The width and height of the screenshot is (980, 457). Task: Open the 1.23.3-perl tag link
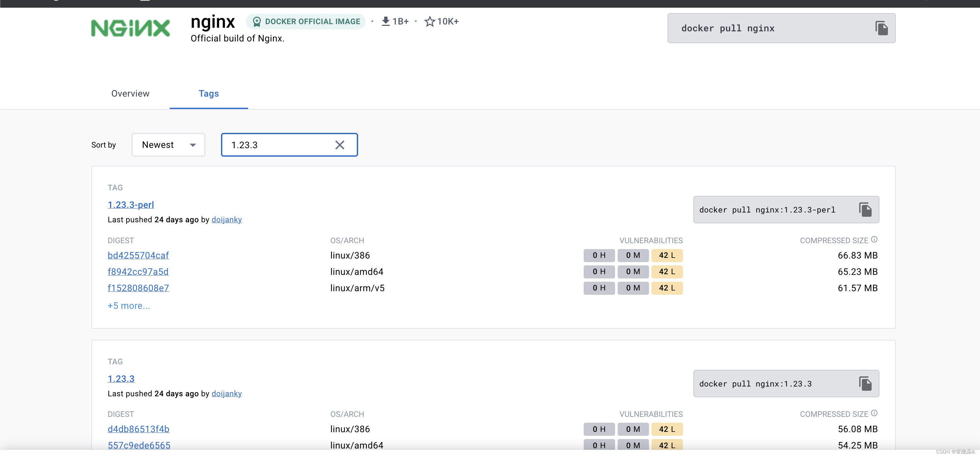(x=131, y=205)
